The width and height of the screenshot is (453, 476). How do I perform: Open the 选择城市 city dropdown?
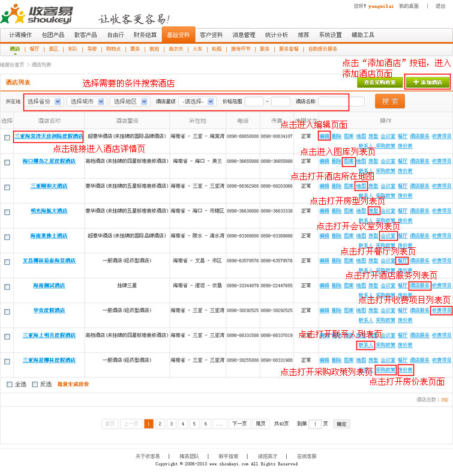86,101
